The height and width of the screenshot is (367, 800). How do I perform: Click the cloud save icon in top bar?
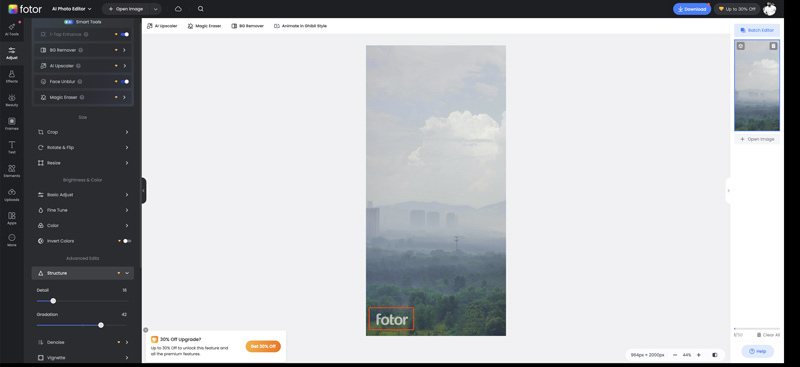point(178,9)
